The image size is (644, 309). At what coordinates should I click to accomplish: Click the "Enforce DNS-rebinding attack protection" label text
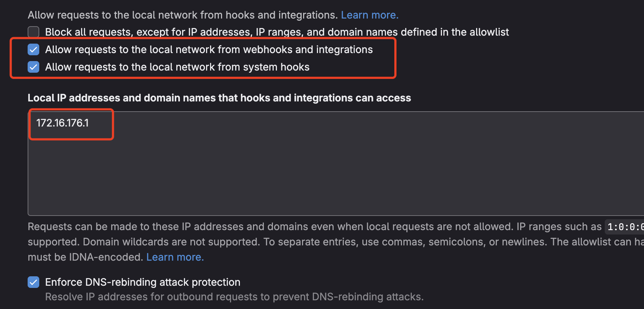click(142, 282)
